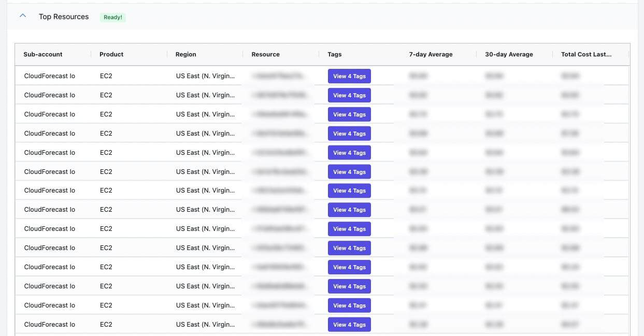Screen dimensions: 644x336
Task: Click the green Ready! status badge
Action: pos(113,17)
